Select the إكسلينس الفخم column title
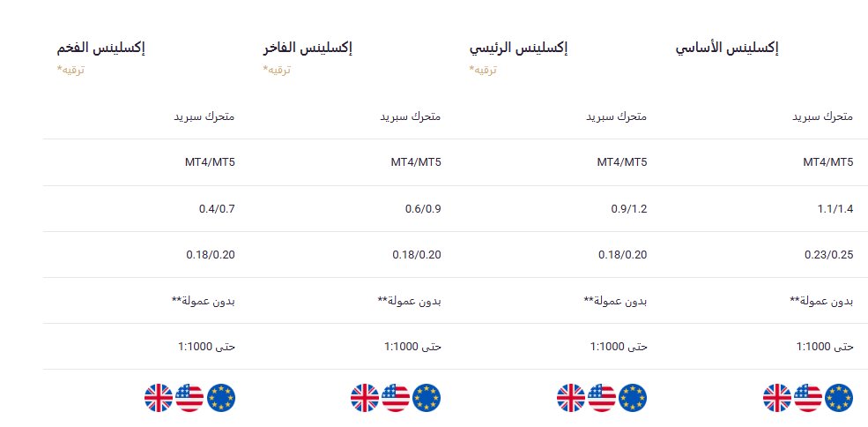Image resolution: width=868 pixels, height=427 pixels. pyautogui.click(x=100, y=49)
